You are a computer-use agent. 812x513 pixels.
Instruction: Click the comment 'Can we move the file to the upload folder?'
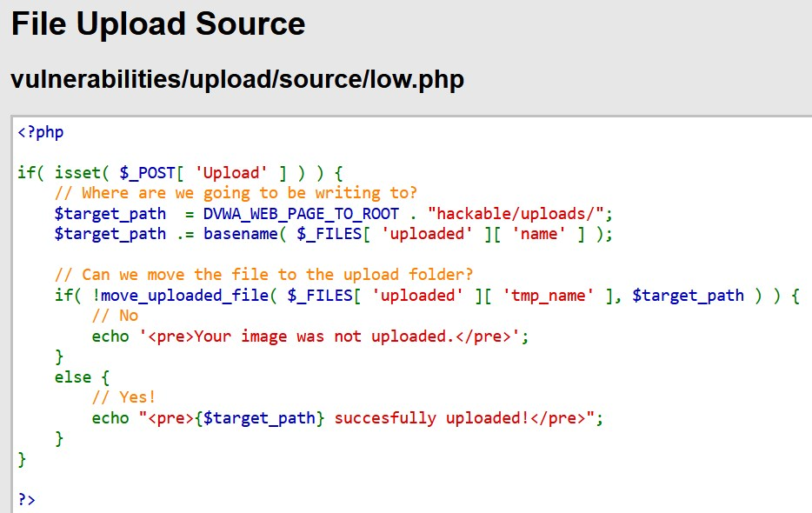click(x=263, y=275)
